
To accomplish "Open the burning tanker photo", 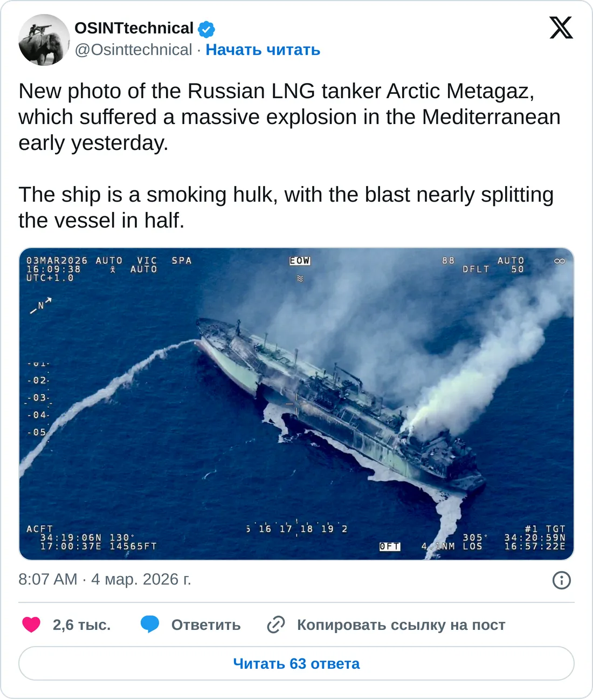I will point(296,403).
